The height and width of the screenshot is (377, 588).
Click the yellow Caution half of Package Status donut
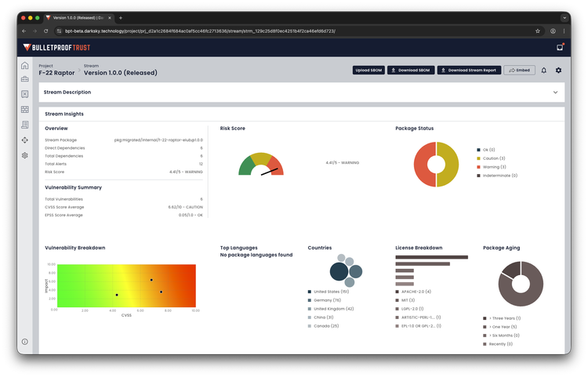[451, 164]
